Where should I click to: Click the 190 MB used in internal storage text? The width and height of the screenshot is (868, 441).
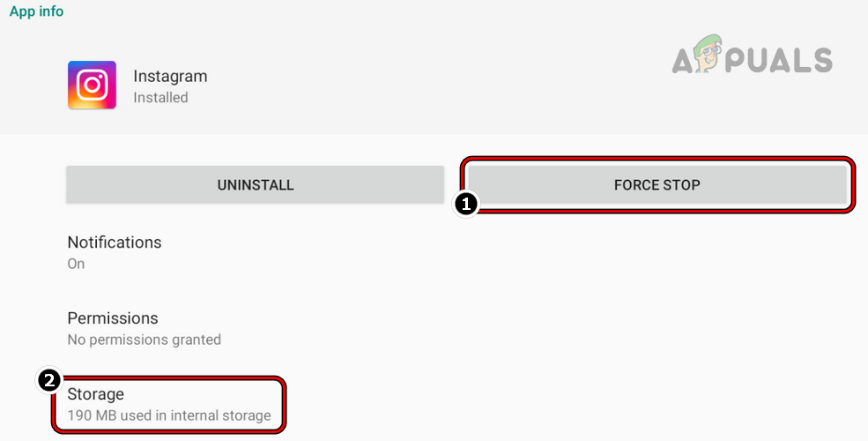[x=169, y=415]
